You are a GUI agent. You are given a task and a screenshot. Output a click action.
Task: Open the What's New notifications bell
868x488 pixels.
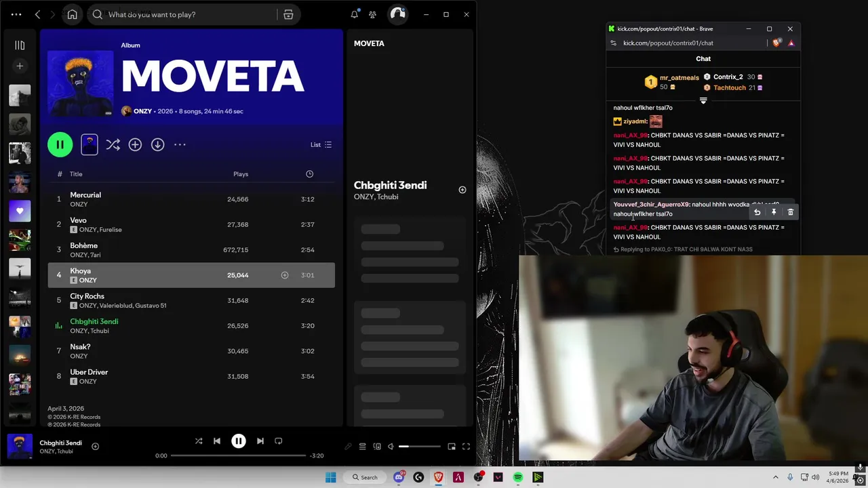(354, 14)
